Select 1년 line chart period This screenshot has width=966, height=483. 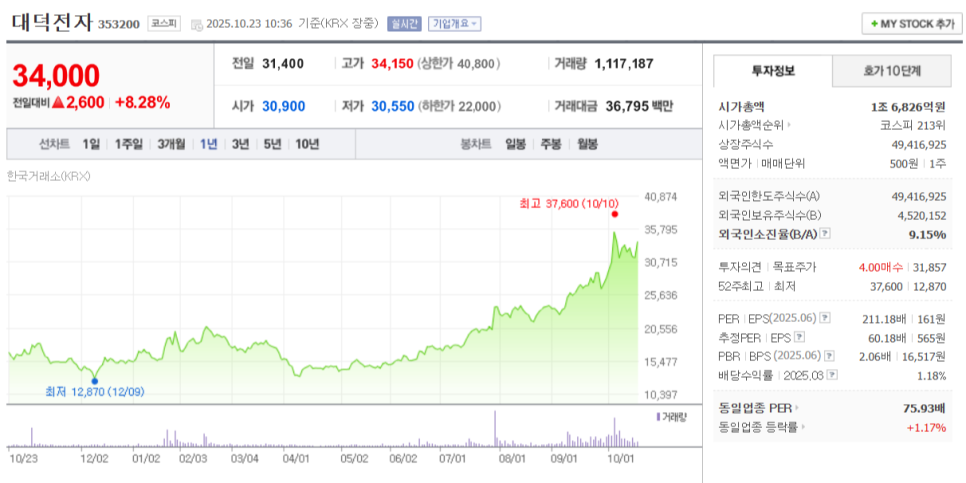[x=209, y=145]
